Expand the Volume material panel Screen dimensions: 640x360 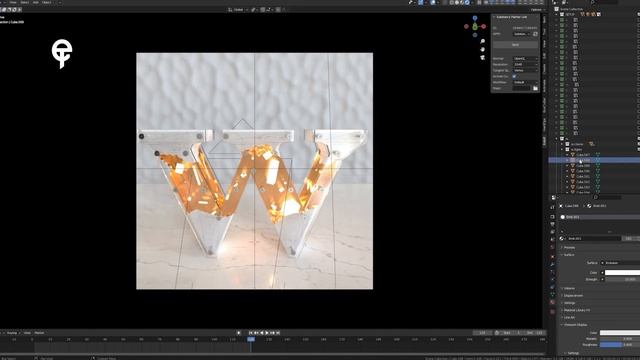coord(569,289)
